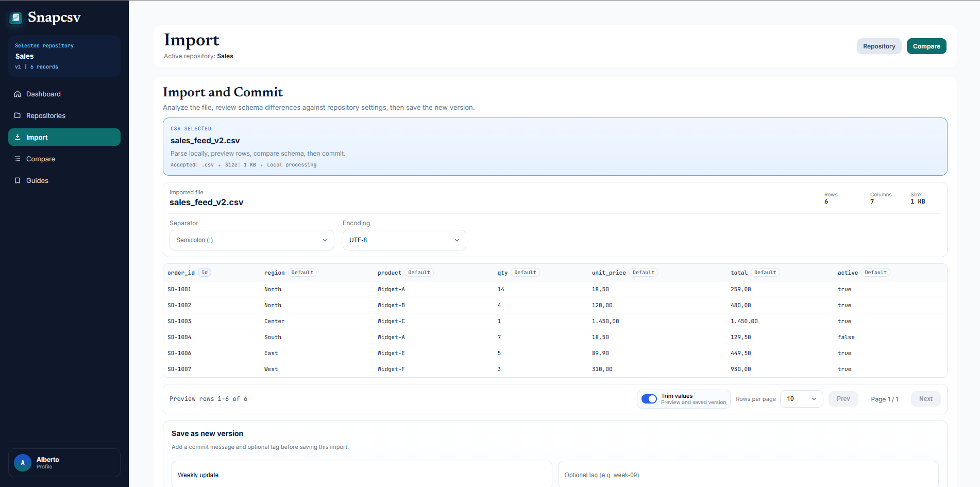The width and height of the screenshot is (980, 487).
Task: Open the active column Default type badge
Action: click(875, 273)
